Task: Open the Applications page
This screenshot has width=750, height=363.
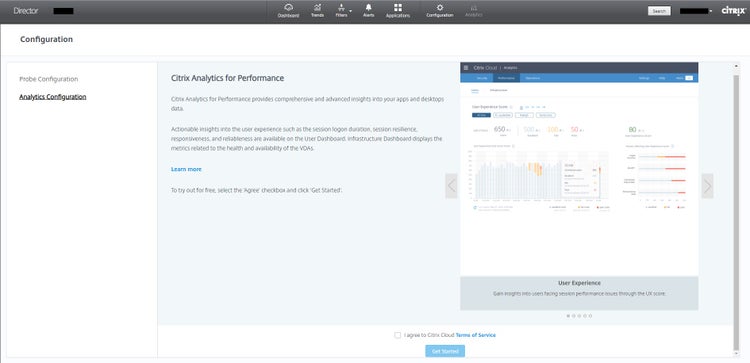Action: [x=398, y=11]
